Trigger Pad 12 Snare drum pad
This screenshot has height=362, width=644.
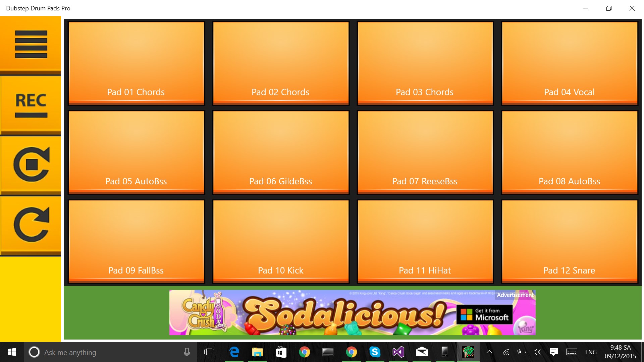[569, 241]
